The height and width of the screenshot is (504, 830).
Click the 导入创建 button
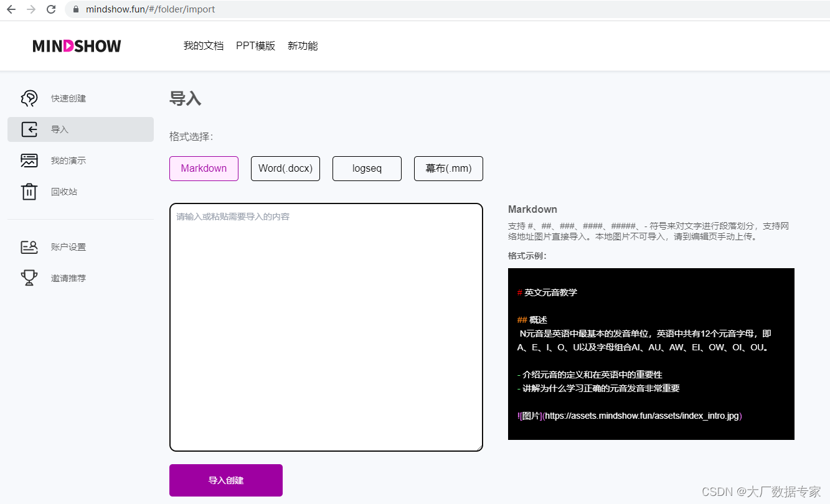tap(226, 480)
